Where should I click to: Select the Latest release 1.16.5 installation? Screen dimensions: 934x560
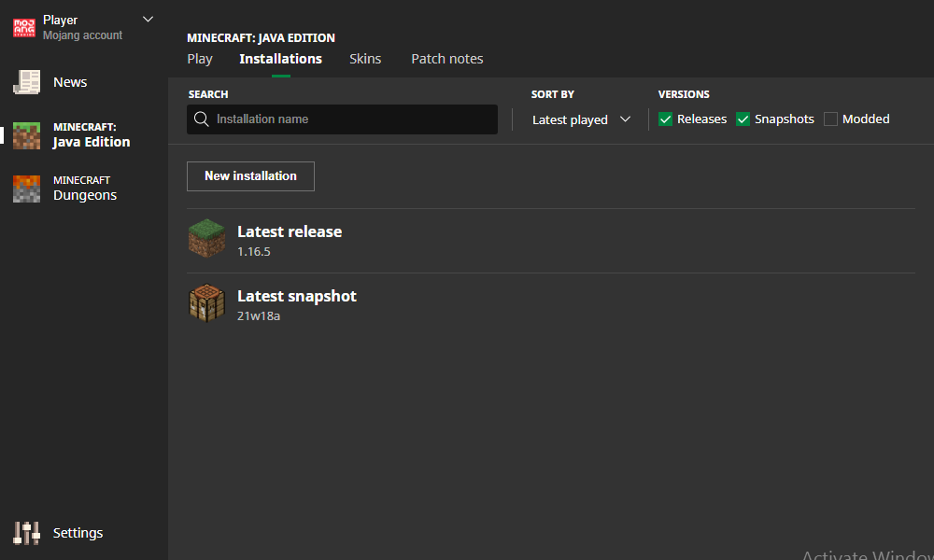[290, 240]
